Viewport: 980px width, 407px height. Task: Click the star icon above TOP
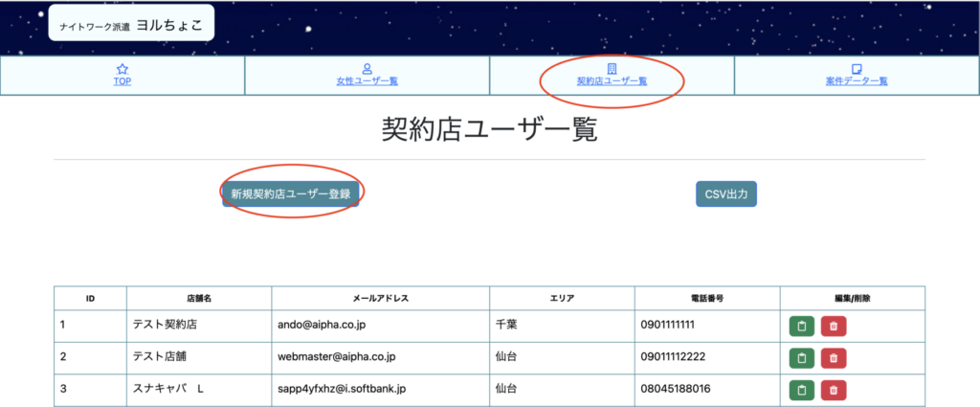click(x=122, y=69)
